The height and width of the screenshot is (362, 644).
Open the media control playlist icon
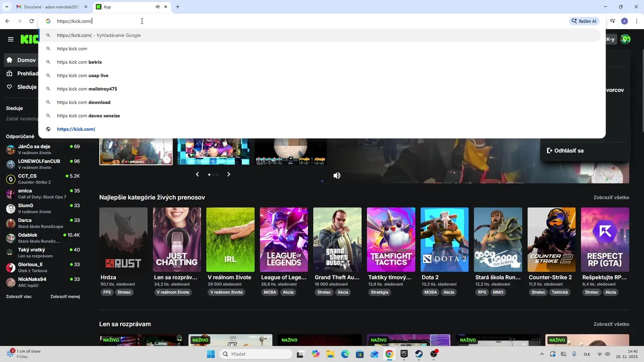tap(612, 21)
